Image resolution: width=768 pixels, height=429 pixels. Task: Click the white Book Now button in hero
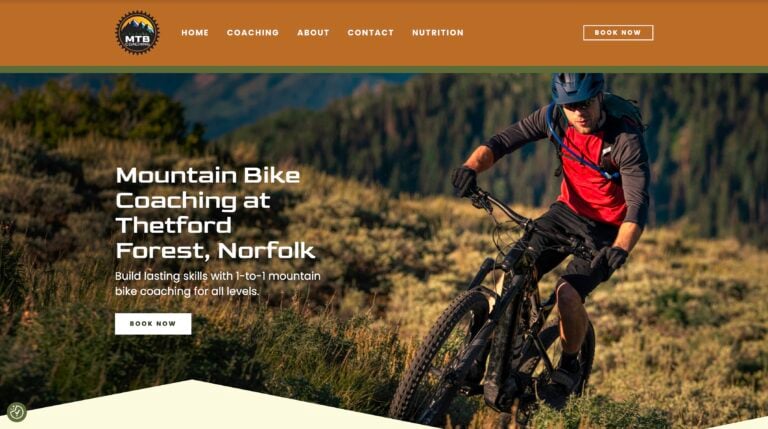pyautogui.click(x=153, y=324)
